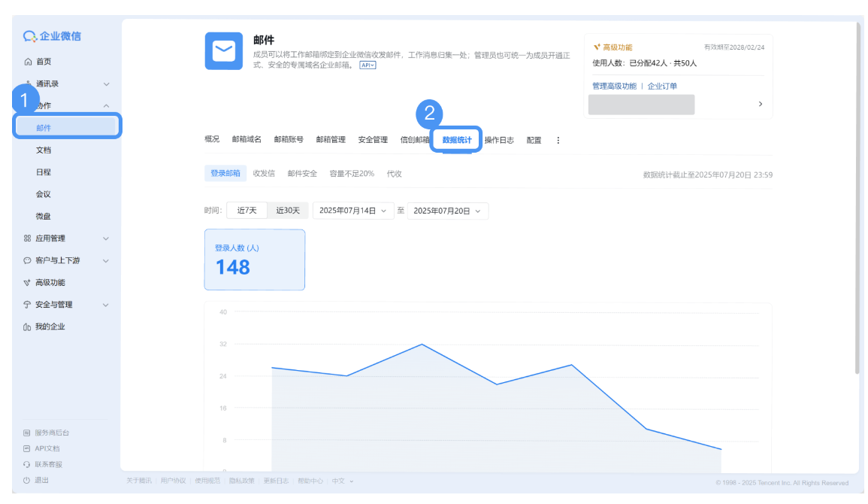Open the 服务商后台 link

(x=52, y=433)
